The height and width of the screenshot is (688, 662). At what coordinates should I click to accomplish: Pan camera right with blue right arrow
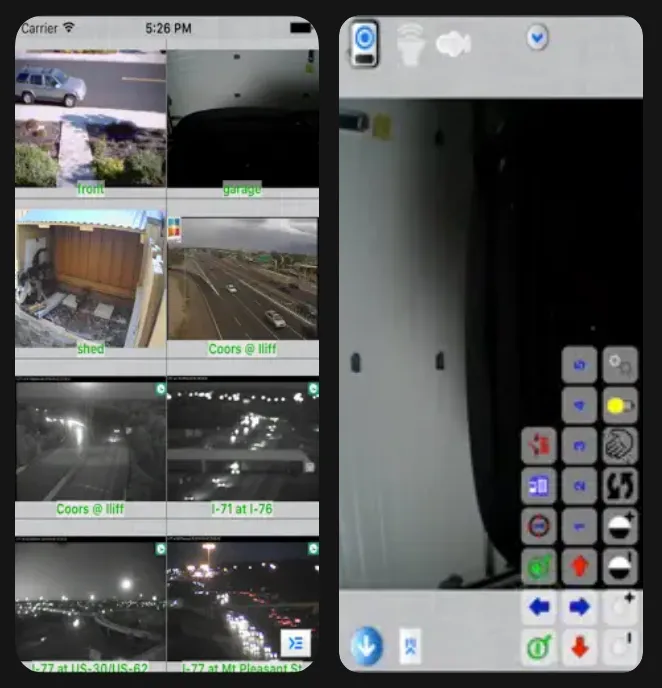point(579,606)
